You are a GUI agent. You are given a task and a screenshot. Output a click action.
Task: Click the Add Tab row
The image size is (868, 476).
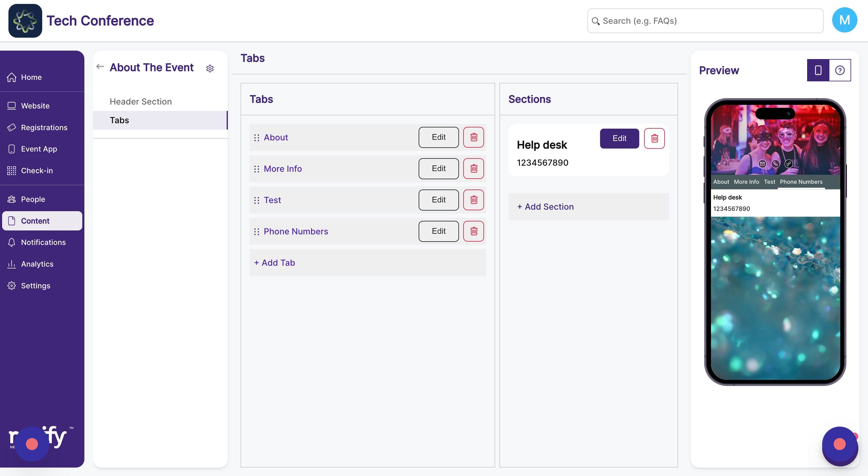click(367, 262)
